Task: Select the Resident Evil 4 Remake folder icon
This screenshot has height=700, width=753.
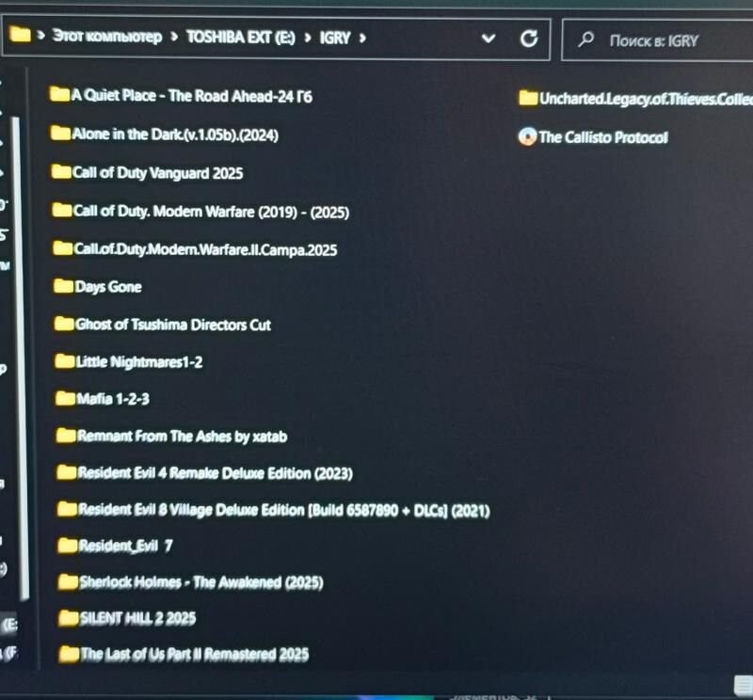Action: [67, 472]
